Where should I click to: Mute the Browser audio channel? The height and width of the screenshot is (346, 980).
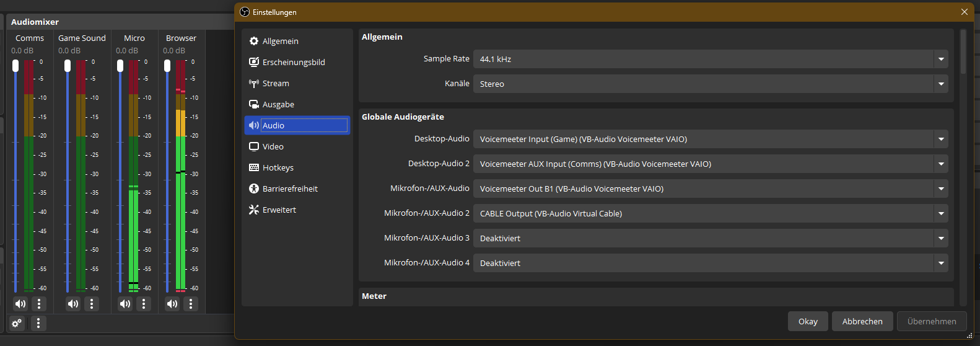click(x=172, y=304)
